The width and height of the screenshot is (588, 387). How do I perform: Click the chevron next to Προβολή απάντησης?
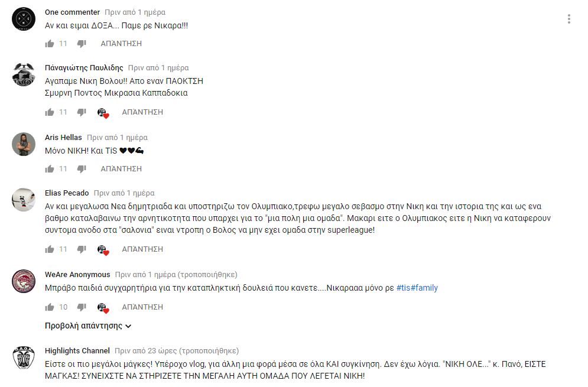(128, 326)
